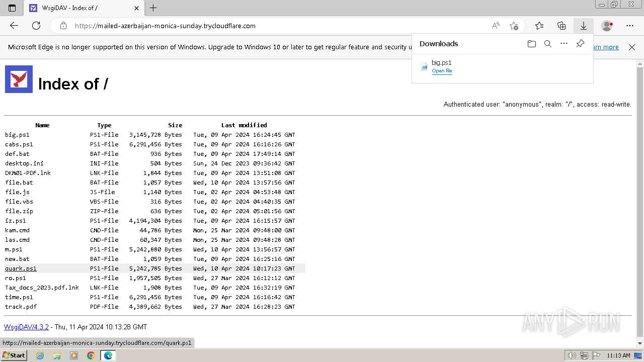Open the las.cmd file link
Viewport: 644px width, 362px height.
17,240
